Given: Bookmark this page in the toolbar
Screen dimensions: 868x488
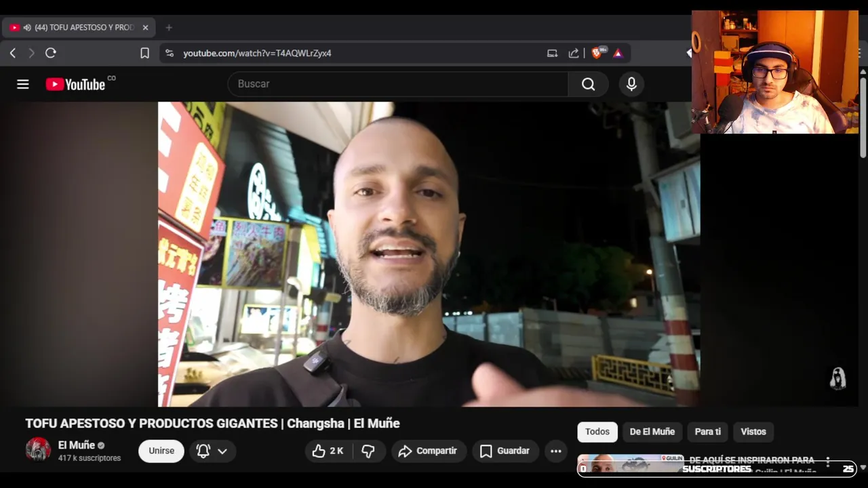Looking at the screenshot, I should 144,53.
